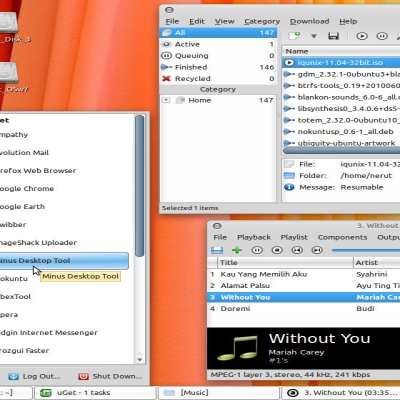Select download btrfs-tools_0.19
This screenshot has height=400, width=400.
click(x=341, y=86)
